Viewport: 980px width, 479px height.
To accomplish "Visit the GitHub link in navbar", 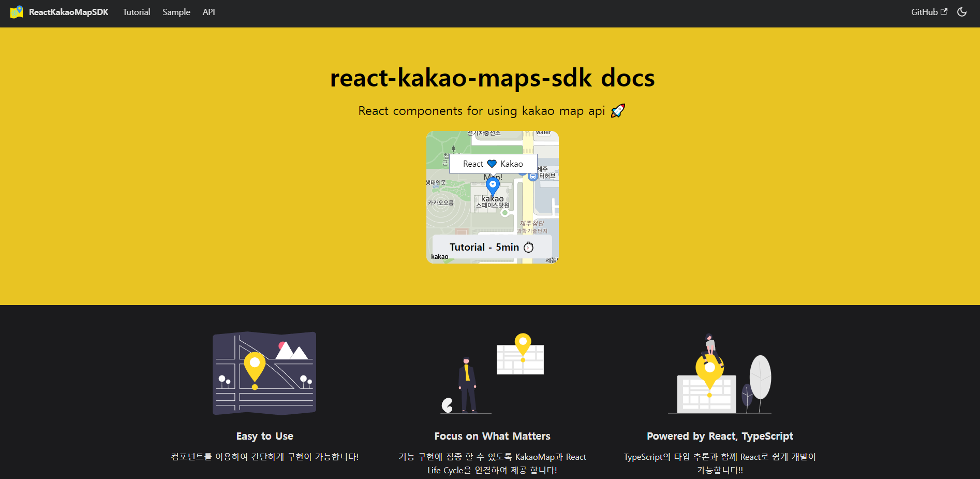I will click(929, 12).
